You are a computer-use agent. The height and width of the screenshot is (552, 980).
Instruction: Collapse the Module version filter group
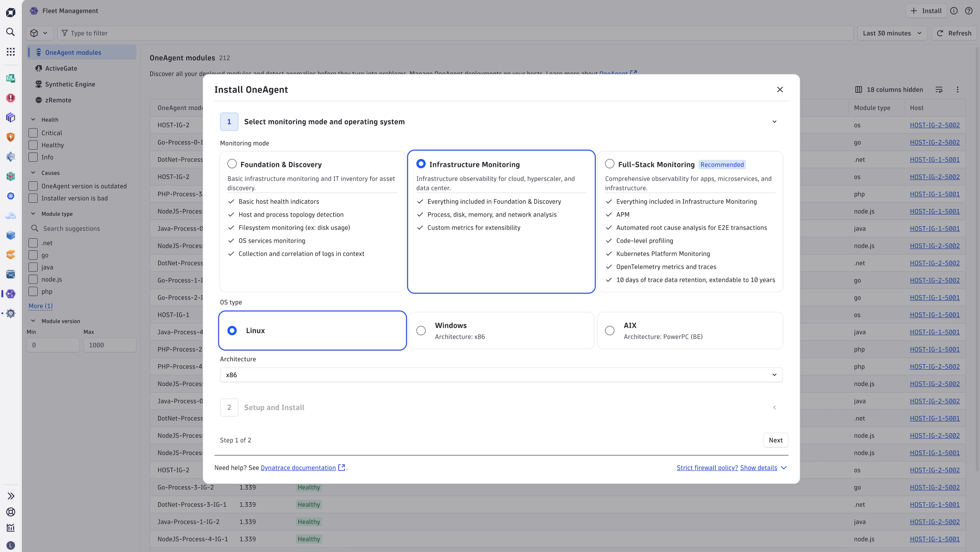(x=33, y=321)
